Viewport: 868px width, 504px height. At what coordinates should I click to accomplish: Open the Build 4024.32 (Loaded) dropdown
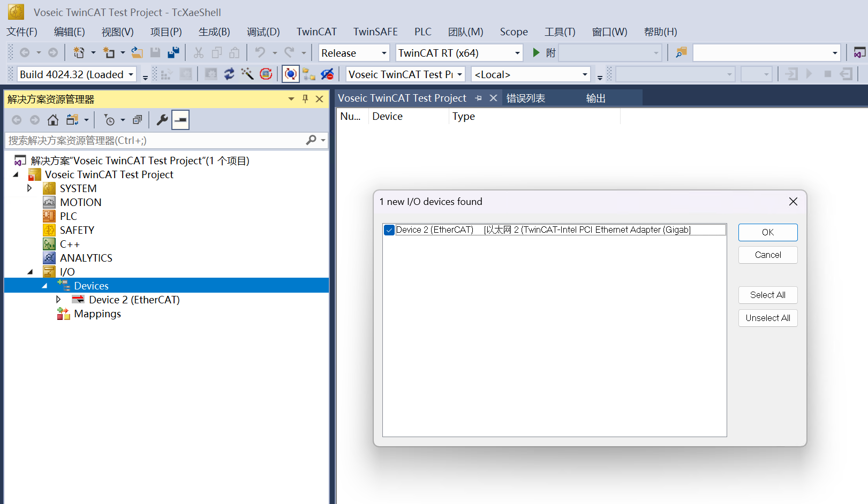pos(131,74)
